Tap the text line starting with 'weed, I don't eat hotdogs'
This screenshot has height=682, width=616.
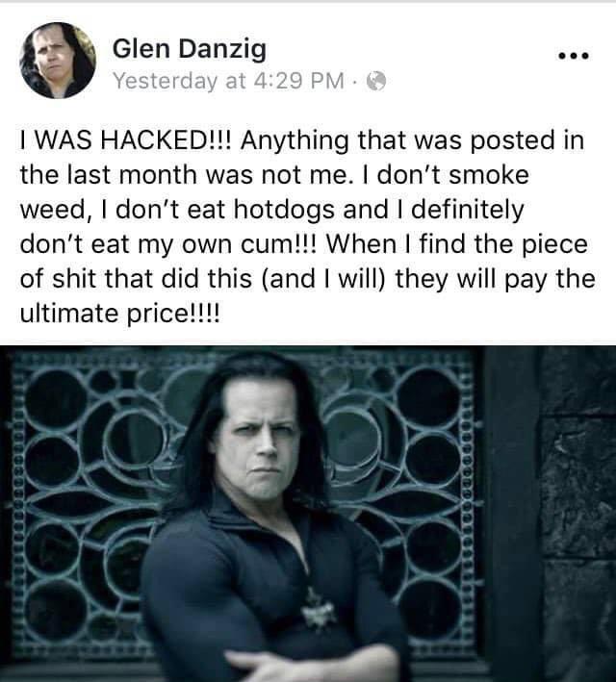pyautogui.click(x=272, y=210)
